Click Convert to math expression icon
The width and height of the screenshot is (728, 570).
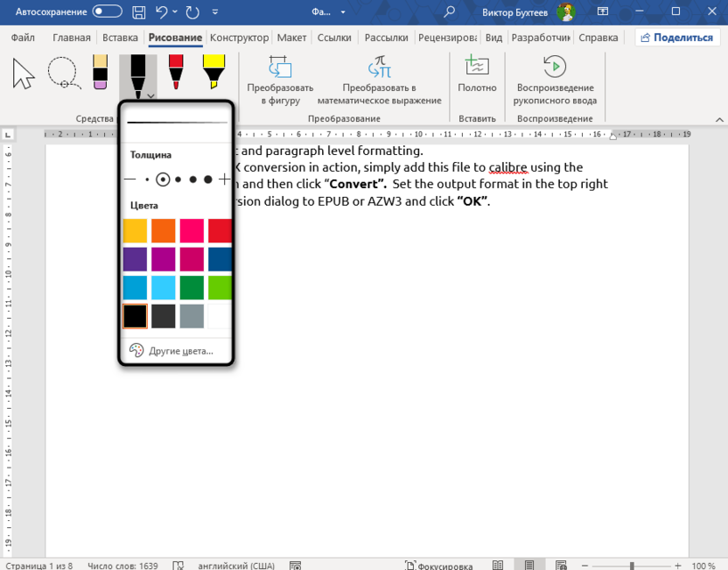(x=379, y=67)
